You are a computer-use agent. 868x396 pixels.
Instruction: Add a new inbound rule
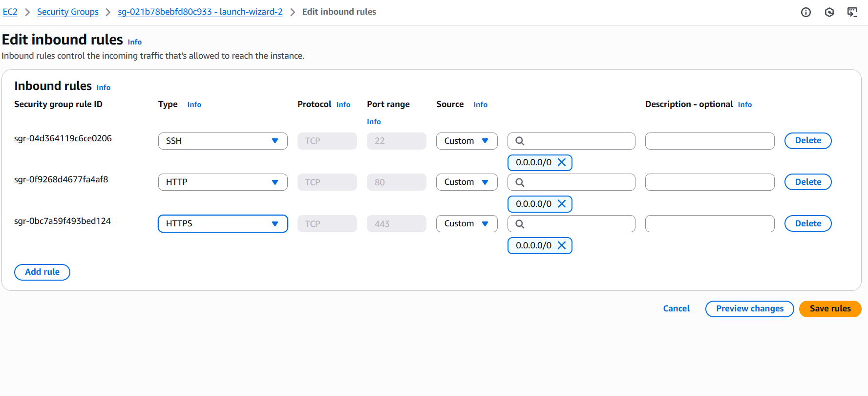42,272
